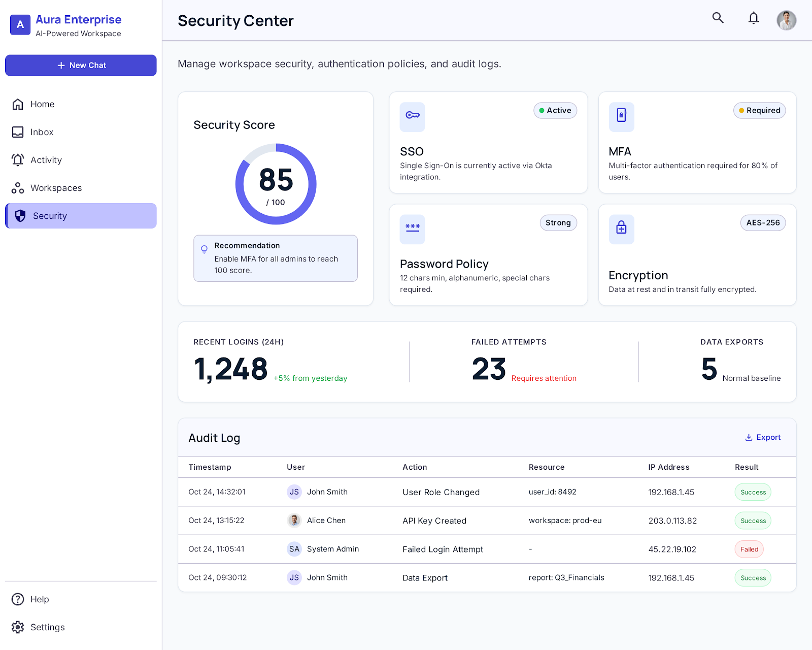The height and width of the screenshot is (650, 812).
Task: Click the Password Policy asterisks icon
Action: click(412, 230)
